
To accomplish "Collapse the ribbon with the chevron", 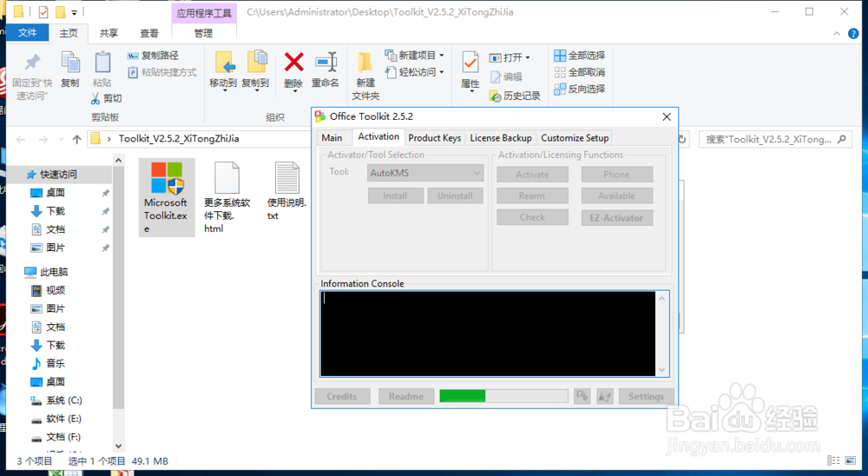I will [x=837, y=34].
